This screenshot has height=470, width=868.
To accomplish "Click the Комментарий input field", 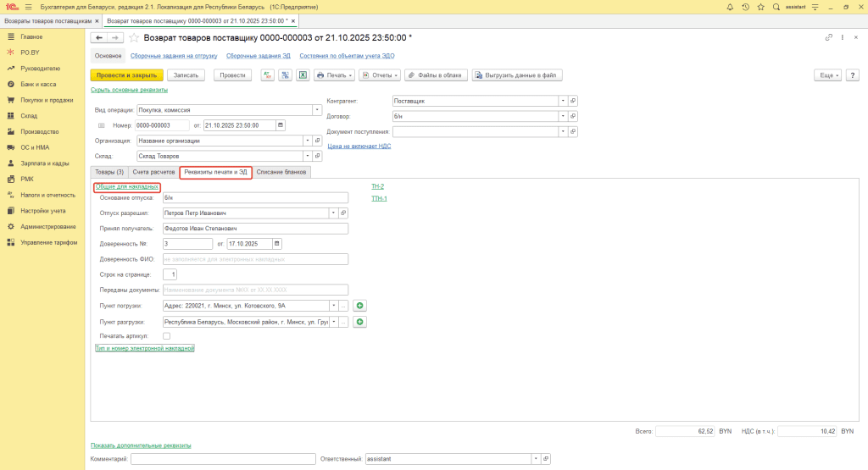I will coord(223,458).
